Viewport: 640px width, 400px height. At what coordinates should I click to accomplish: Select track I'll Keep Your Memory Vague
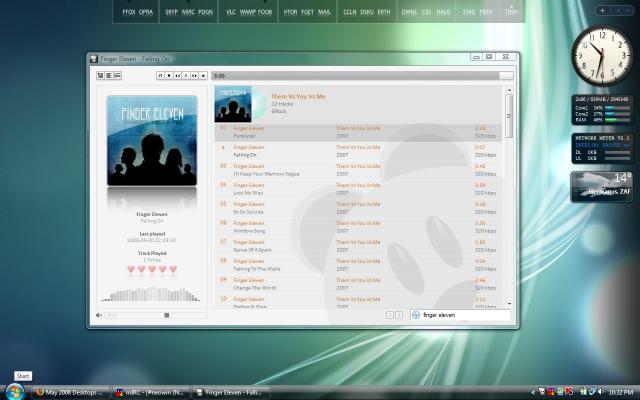click(358, 170)
